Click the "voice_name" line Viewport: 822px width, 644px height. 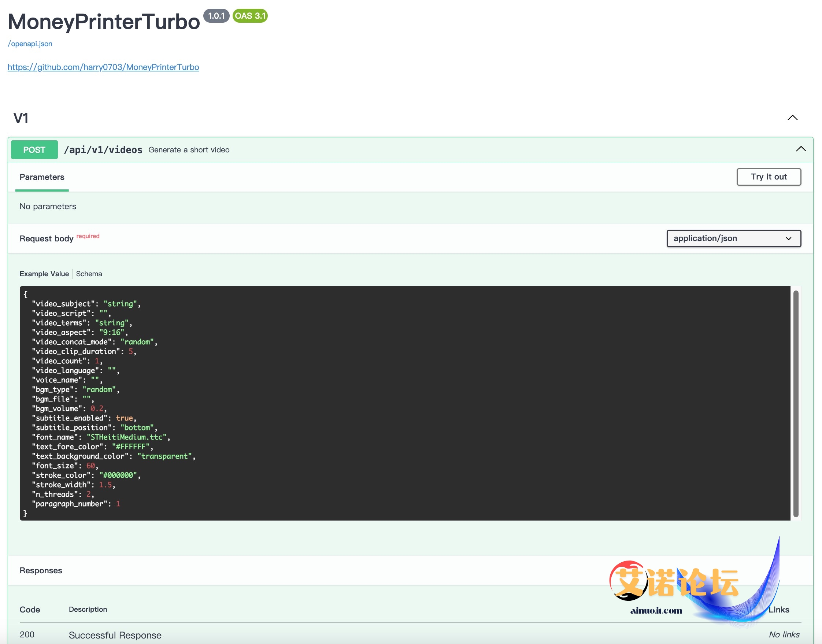(x=67, y=380)
